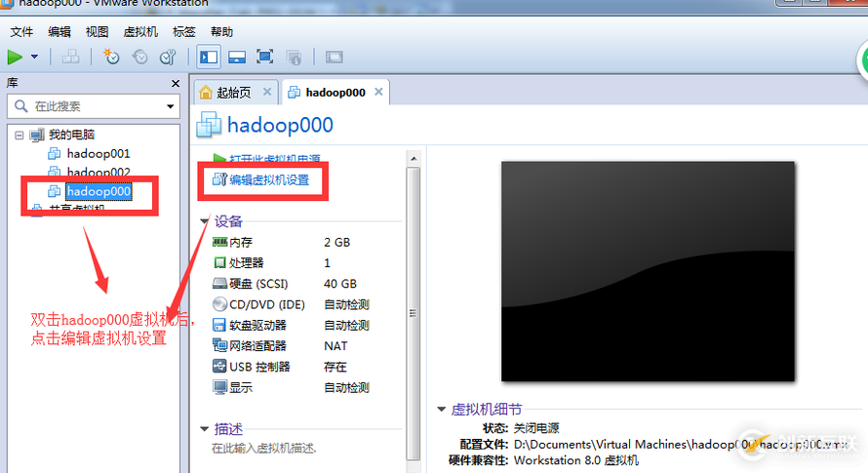Click the NAT network adapter value

click(x=335, y=346)
